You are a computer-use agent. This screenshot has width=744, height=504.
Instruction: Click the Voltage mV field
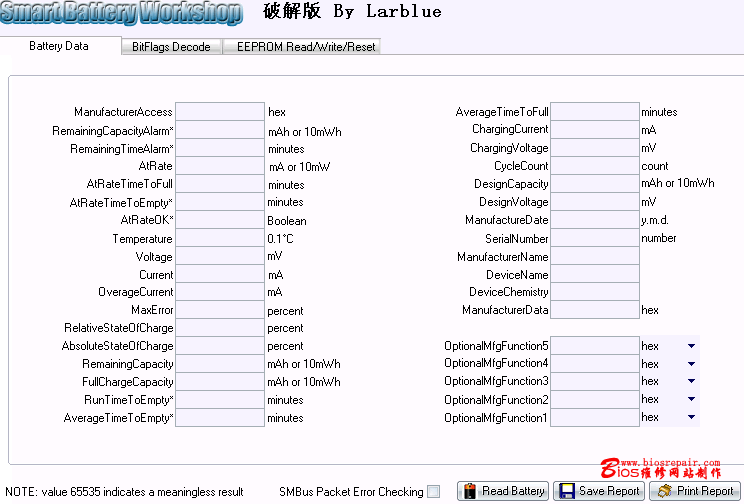(x=220, y=256)
